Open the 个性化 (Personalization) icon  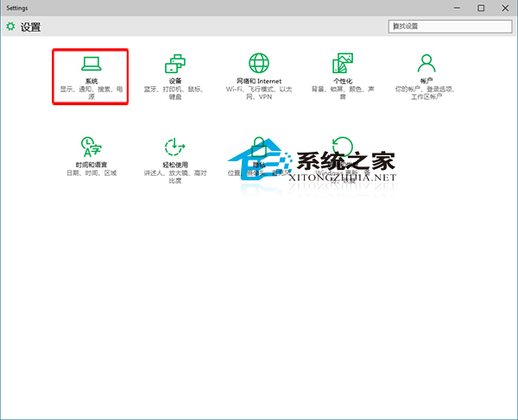(343, 63)
